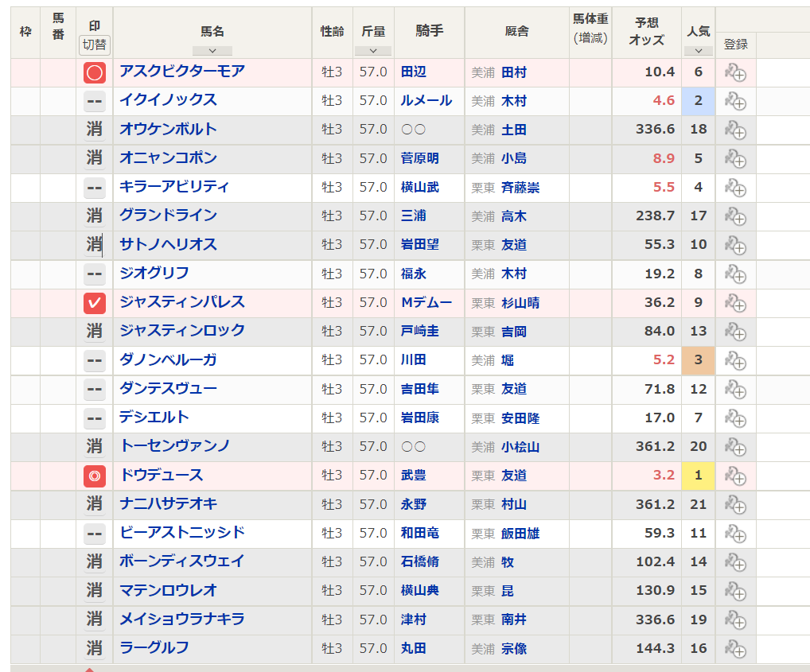This screenshot has width=810, height=672.
Task: Click the 消 mark for オウケンボルト
Action: [x=95, y=130]
